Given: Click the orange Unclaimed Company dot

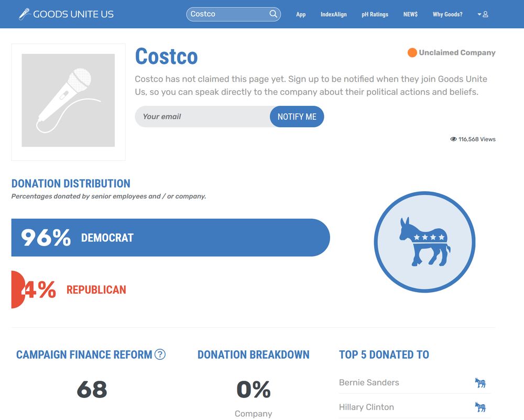Looking at the screenshot, I should coord(412,53).
